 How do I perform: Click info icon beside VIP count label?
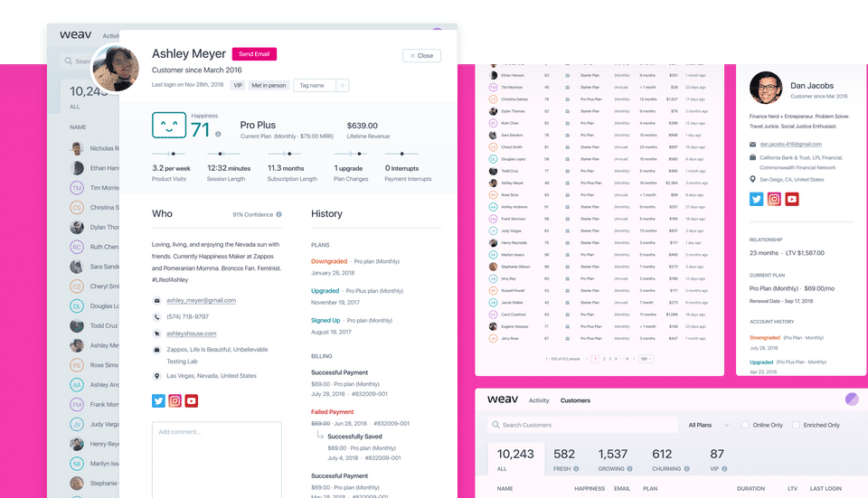pos(724,469)
